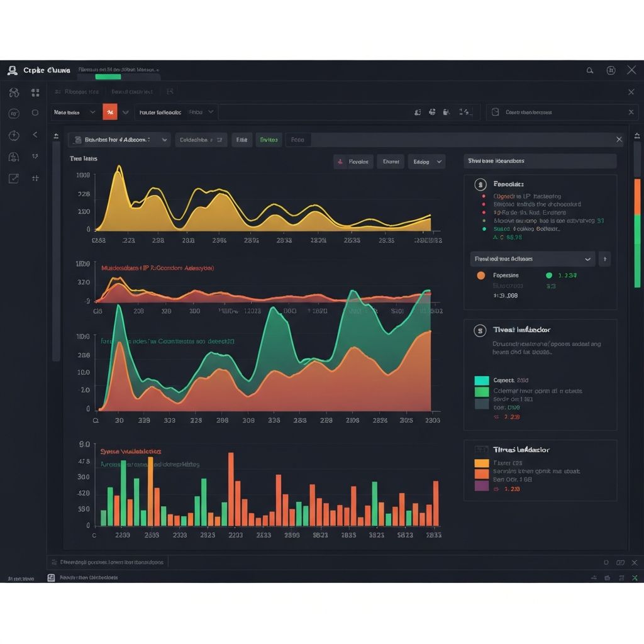Click the circled S icon beside Fepodalcs
The image size is (644, 644).
(x=480, y=184)
